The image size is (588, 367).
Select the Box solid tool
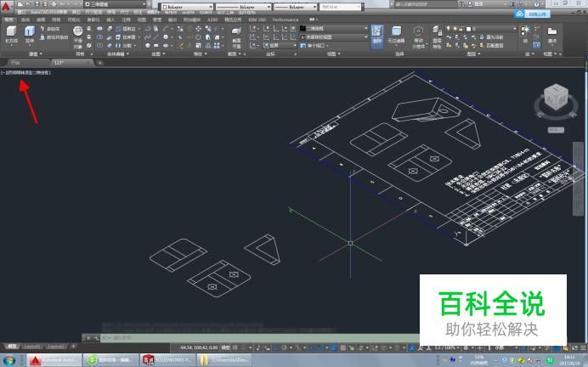[x=12, y=35]
